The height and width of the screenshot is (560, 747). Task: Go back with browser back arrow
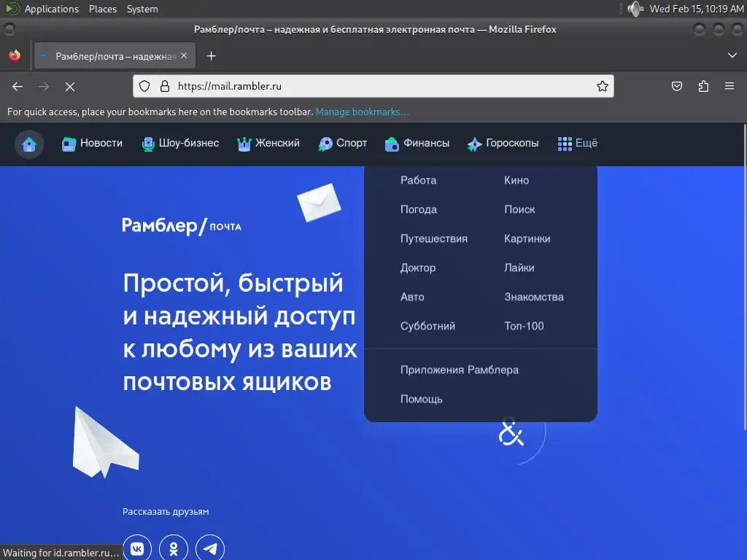click(18, 87)
